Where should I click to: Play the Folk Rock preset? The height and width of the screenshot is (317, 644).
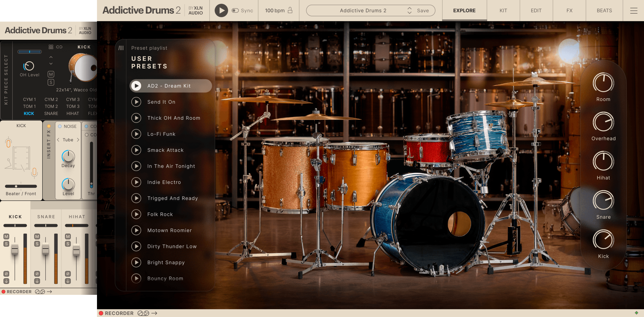click(x=136, y=214)
